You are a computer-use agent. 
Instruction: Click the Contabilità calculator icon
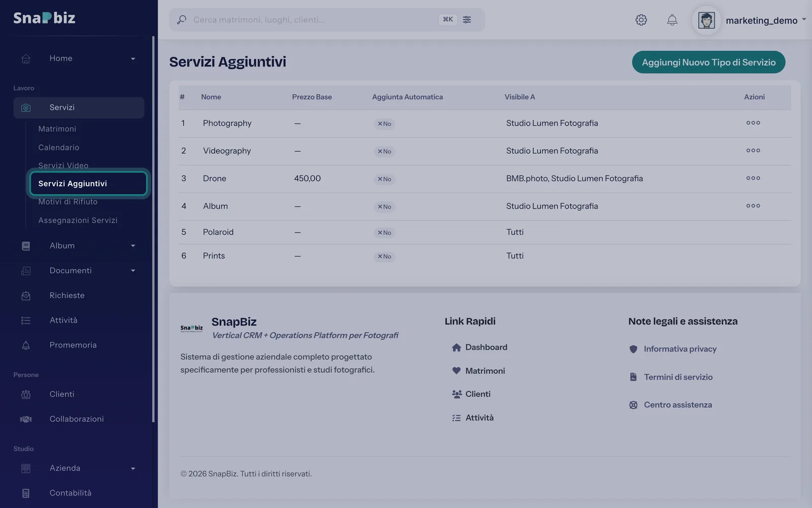click(26, 493)
